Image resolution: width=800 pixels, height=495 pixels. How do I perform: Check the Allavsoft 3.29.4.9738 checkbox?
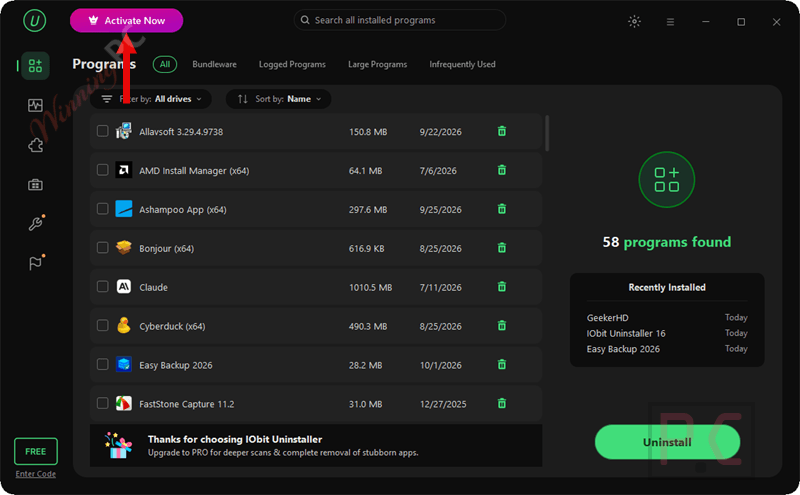[103, 131]
